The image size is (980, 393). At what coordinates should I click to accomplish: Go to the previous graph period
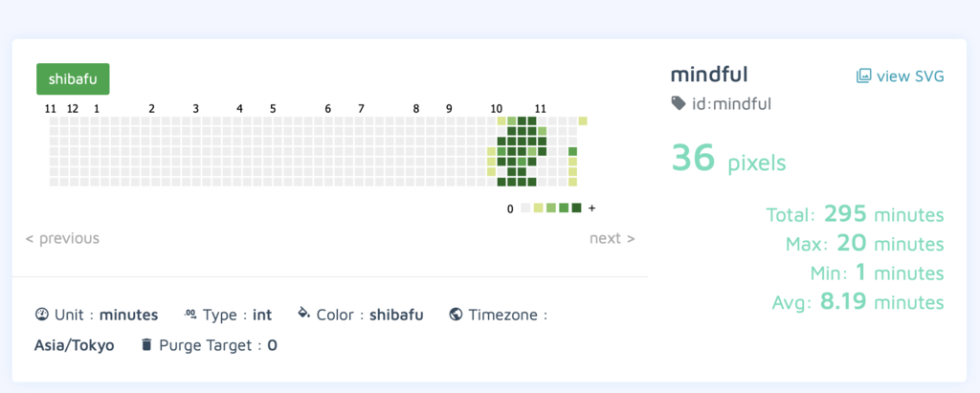[x=62, y=238]
